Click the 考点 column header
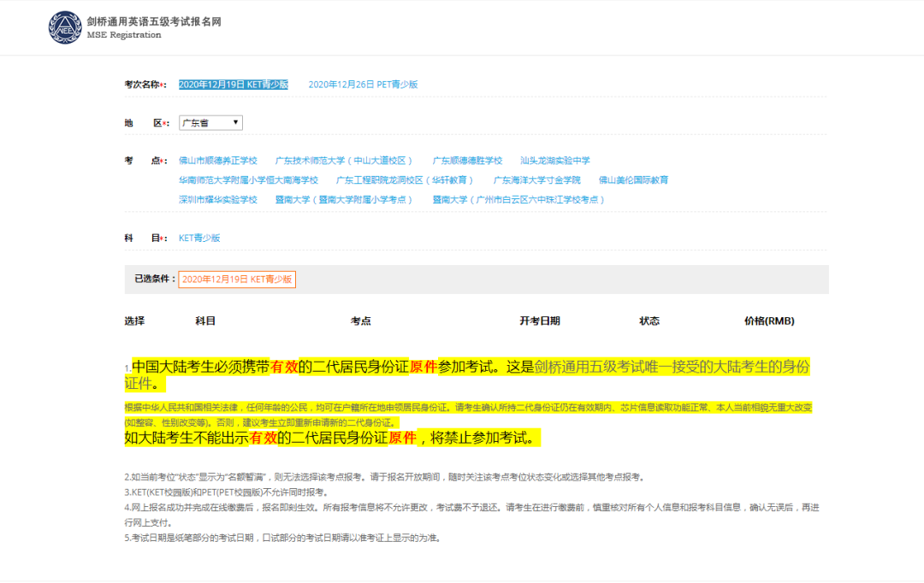924x583 pixels. click(x=361, y=321)
